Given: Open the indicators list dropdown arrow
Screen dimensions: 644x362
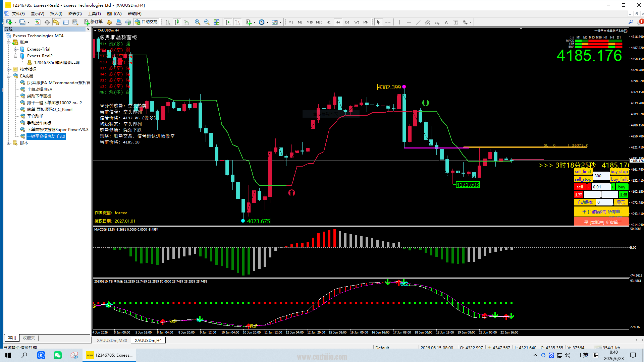Looking at the screenshot, I should (x=255, y=22).
